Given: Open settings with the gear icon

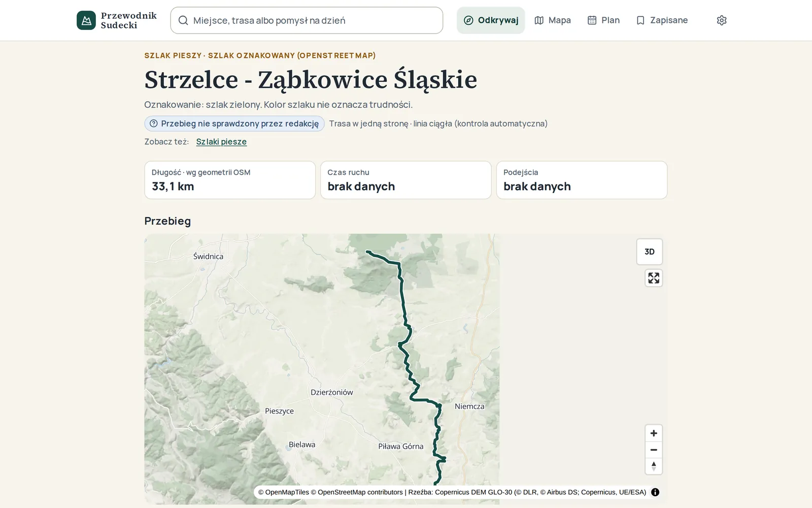Looking at the screenshot, I should click(722, 20).
